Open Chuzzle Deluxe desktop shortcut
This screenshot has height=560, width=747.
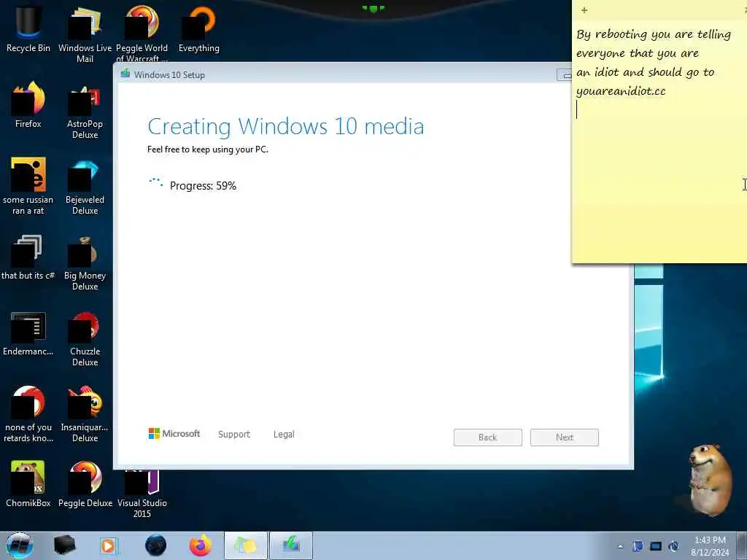85,338
